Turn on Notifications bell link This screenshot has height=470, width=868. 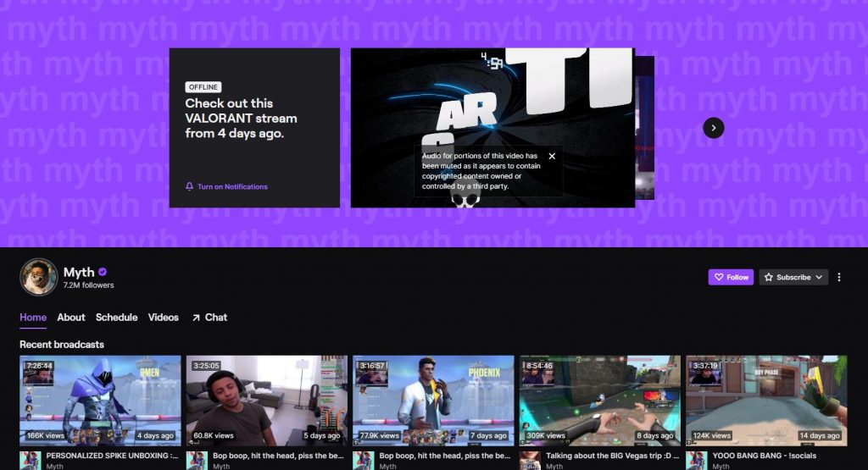coord(226,186)
